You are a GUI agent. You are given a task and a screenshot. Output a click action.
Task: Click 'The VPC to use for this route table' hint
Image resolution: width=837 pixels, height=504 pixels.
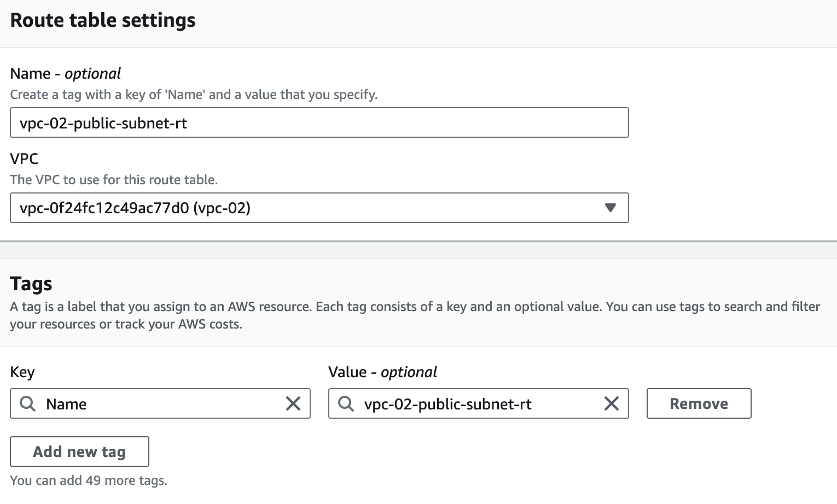point(114,180)
